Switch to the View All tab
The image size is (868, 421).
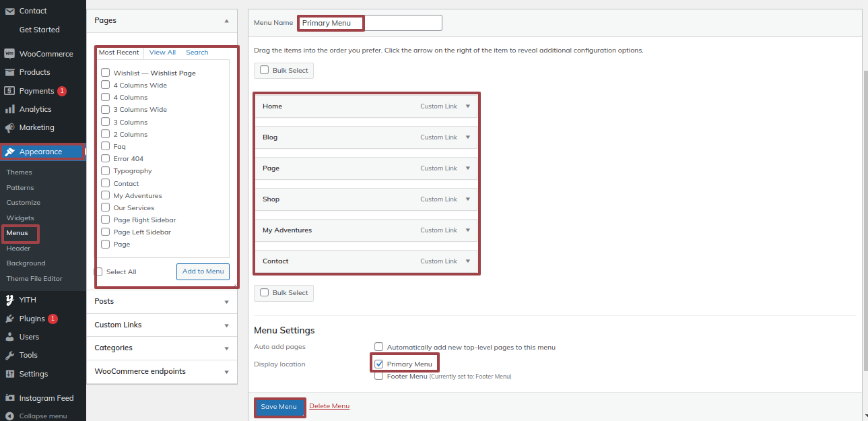pyautogui.click(x=162, y=53)
